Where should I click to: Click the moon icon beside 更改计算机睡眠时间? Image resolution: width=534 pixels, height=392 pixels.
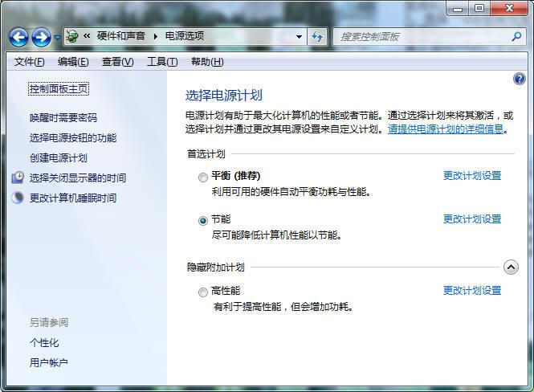pos(18,198)
